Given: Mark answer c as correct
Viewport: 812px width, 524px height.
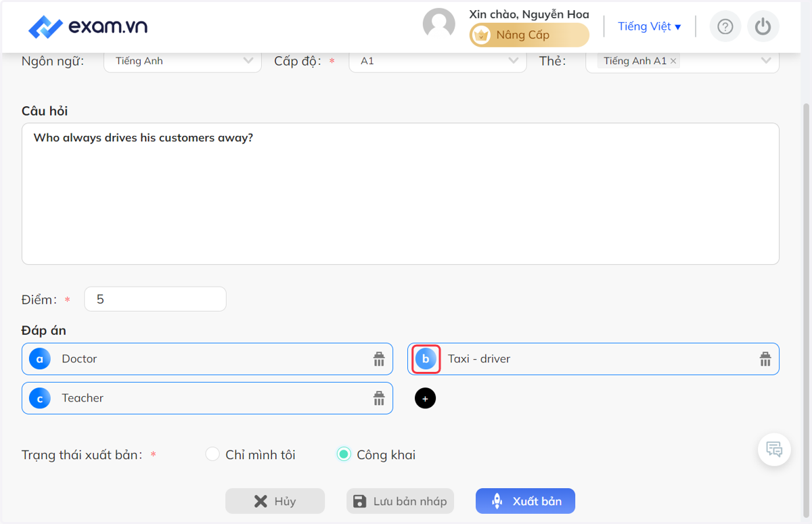Looking at the screenshot, I should click(40, 399).
